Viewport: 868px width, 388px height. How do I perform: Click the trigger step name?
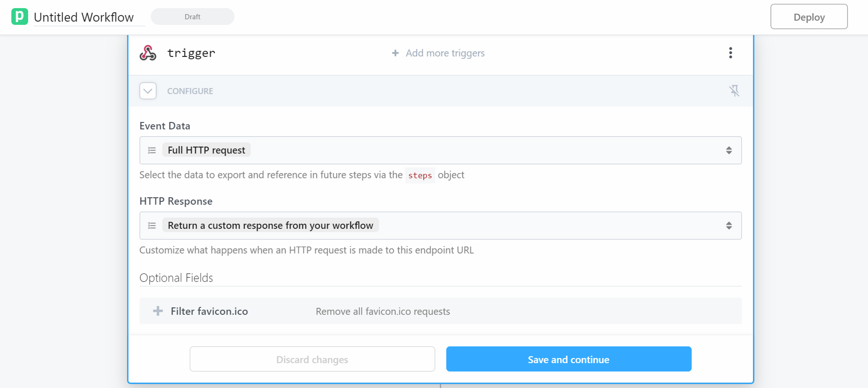(191, 53)
